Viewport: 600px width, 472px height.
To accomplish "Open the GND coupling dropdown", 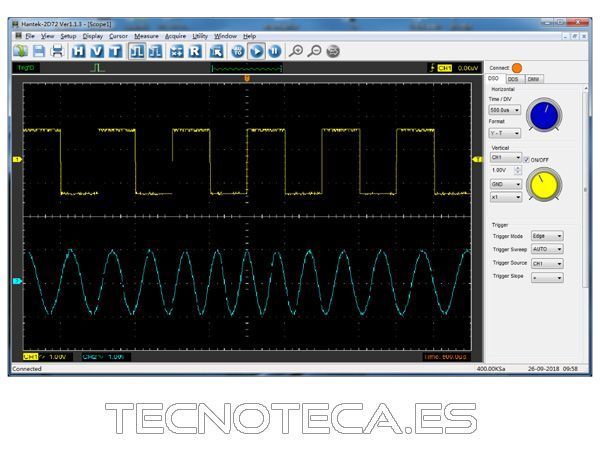I will point(506,184).
